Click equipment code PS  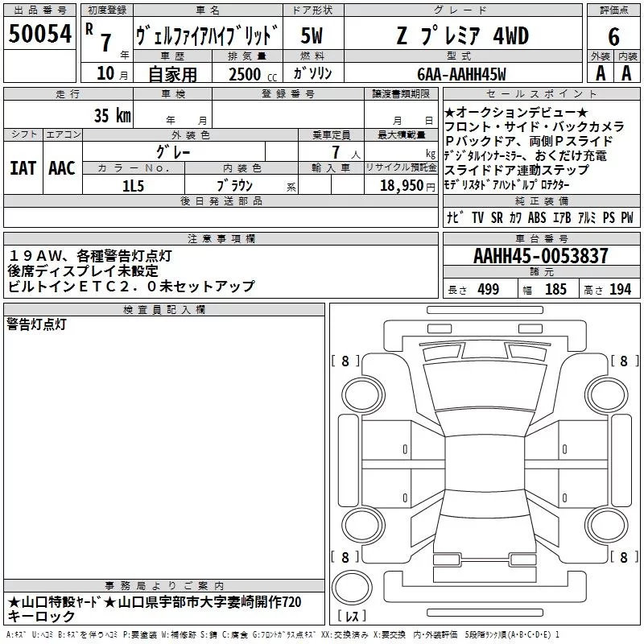609,217
